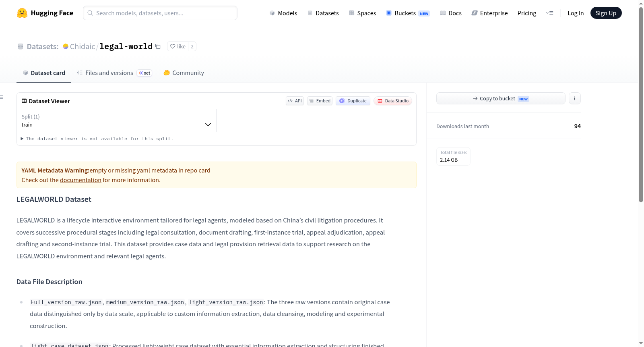644x347 pixels.
Task: Click the light_version_raw.json filename text
Action: (x=226, y=302)
